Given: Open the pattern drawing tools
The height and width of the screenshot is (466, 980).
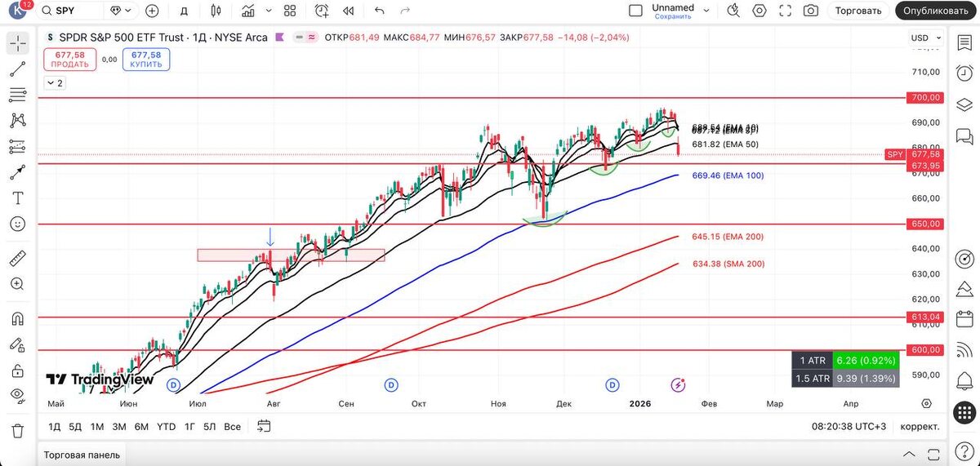Looking at the screenshot, I should 18,121.
